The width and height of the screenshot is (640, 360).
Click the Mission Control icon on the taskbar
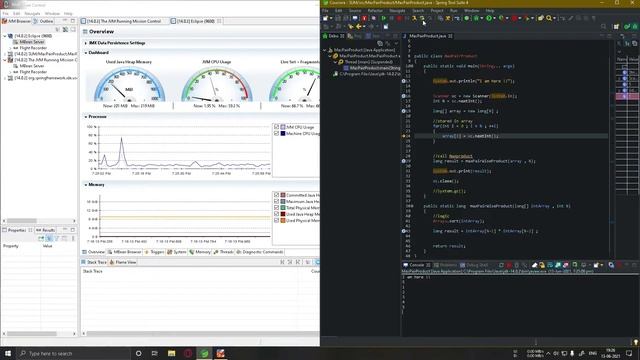coord(220,353)
